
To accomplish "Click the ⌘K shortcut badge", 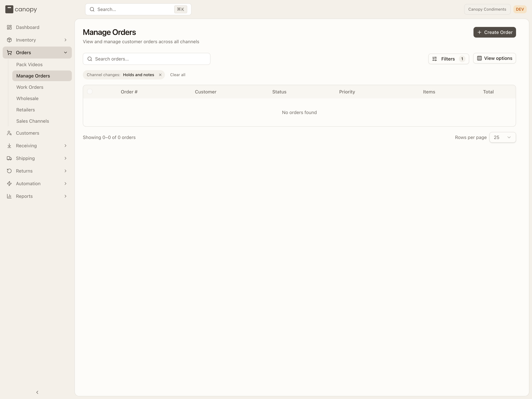I will pos(181,9).
